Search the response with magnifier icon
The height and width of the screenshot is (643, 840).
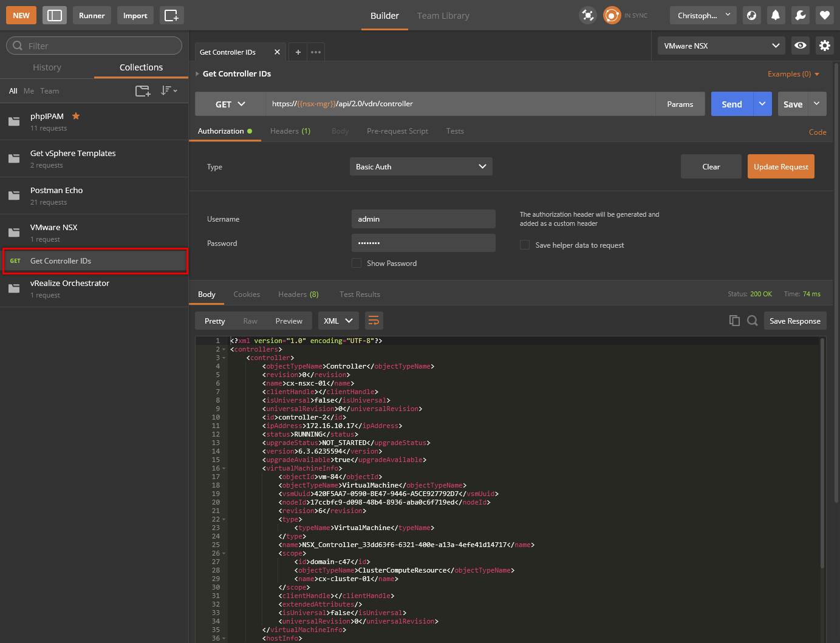point(752,321)
